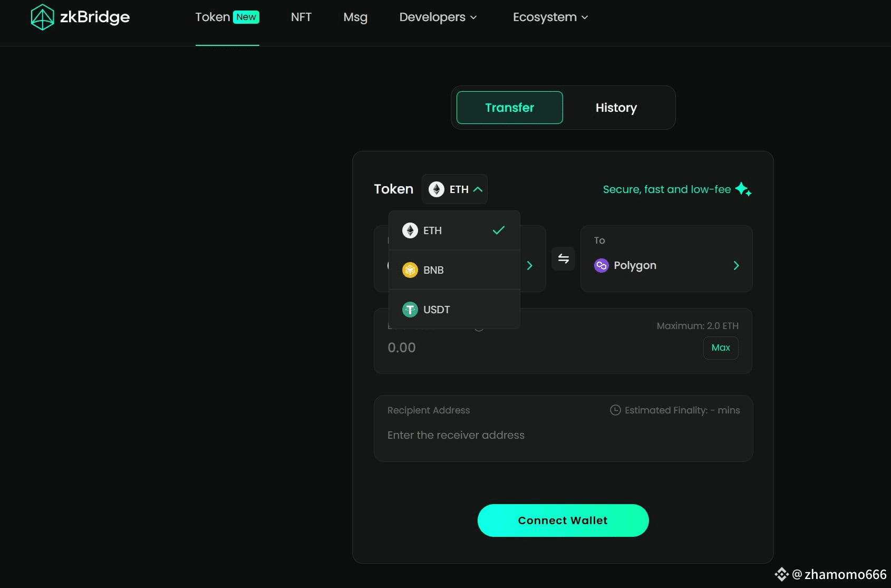Open the Developers dropdown menu

click(438, 17)
